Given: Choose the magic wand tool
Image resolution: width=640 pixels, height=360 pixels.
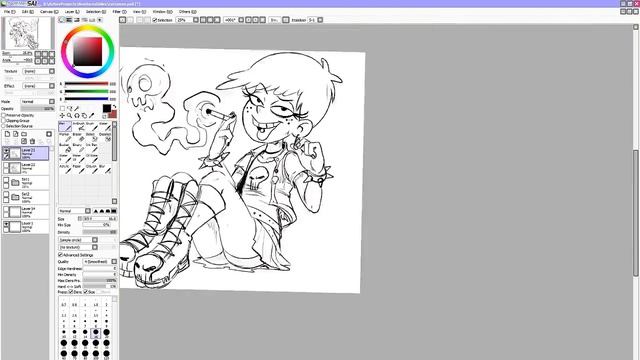Looking at the screenshot, I should 77,109.
